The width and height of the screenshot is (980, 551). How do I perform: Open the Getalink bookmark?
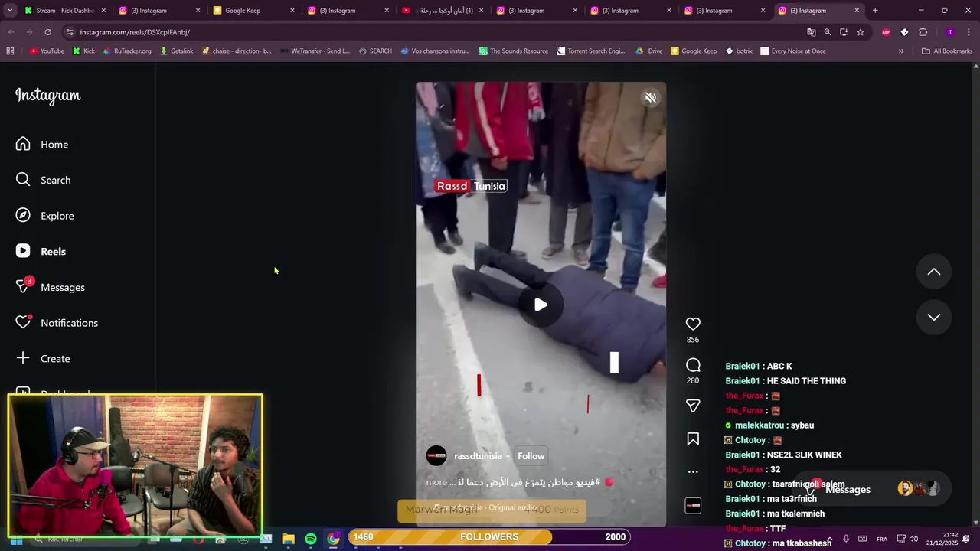176,51
